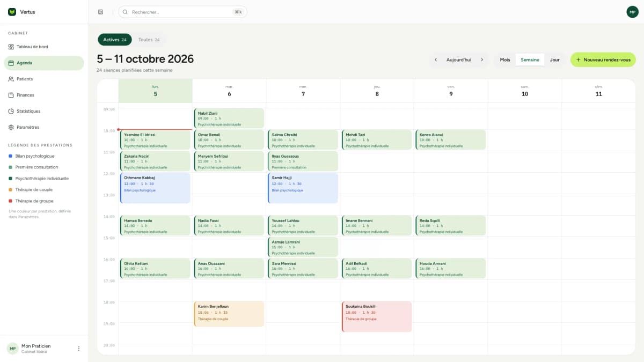This screenshot has width=644, height=362.
Task: Open Sara Mernissi 16:00 appointment
Action: click(303, 269)
